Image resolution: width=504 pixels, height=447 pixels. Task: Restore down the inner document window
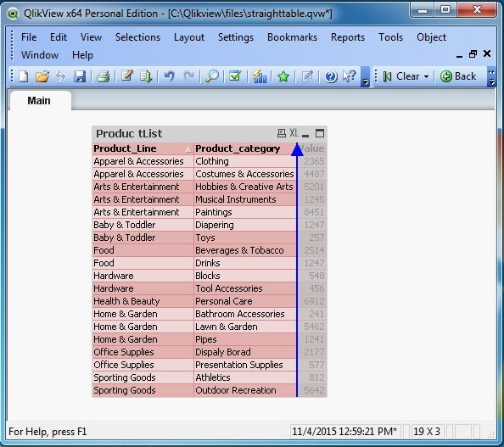tap(473, 53)
